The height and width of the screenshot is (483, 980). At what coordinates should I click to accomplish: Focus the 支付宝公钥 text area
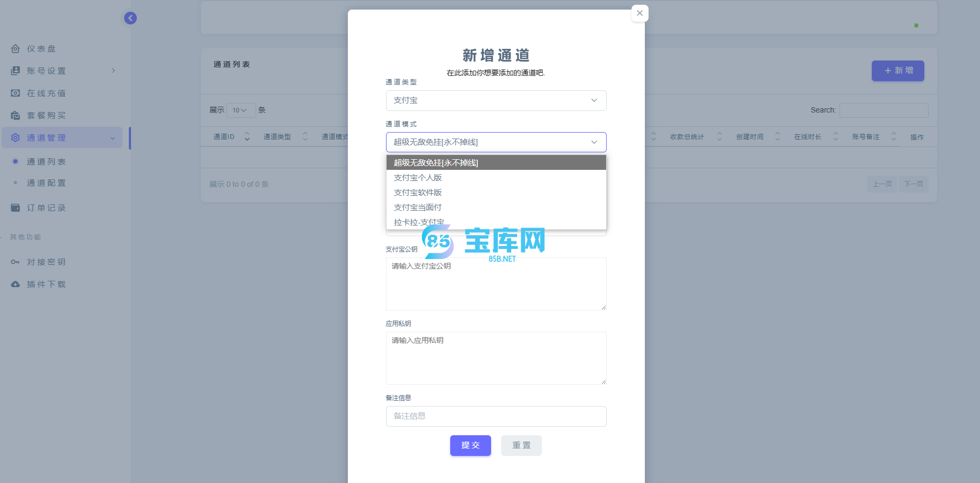[x=495, y=284]
